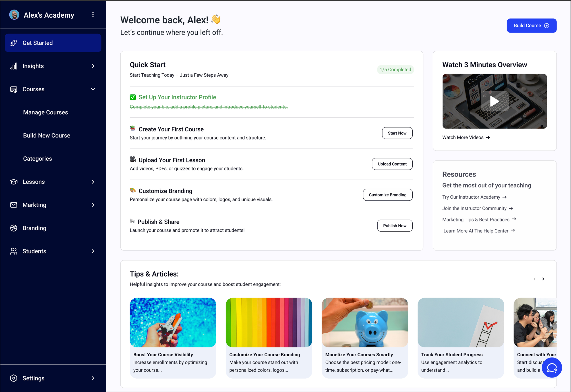571x392 pixels.
Task: Toggle the instructor profile completed checkbox
Action: click(133, 97)
